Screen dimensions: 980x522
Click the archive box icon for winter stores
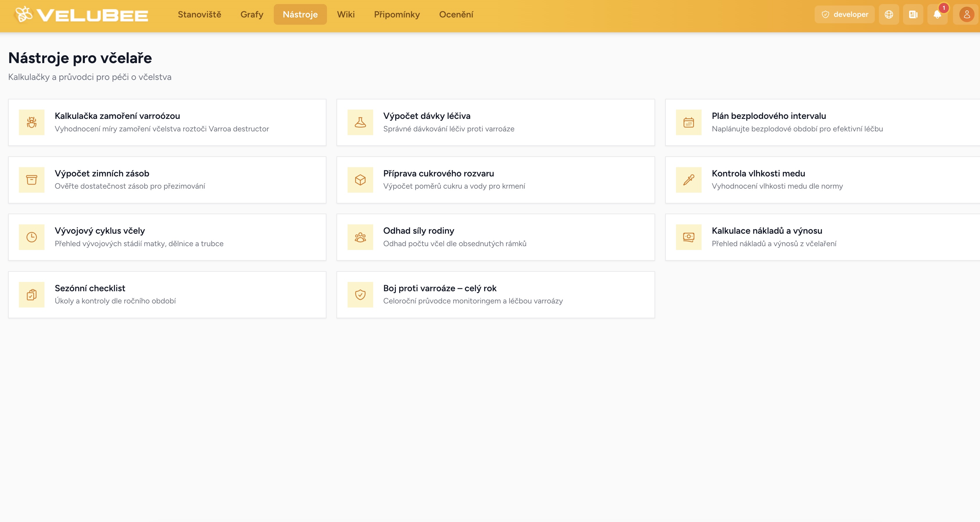coord(32,180)
